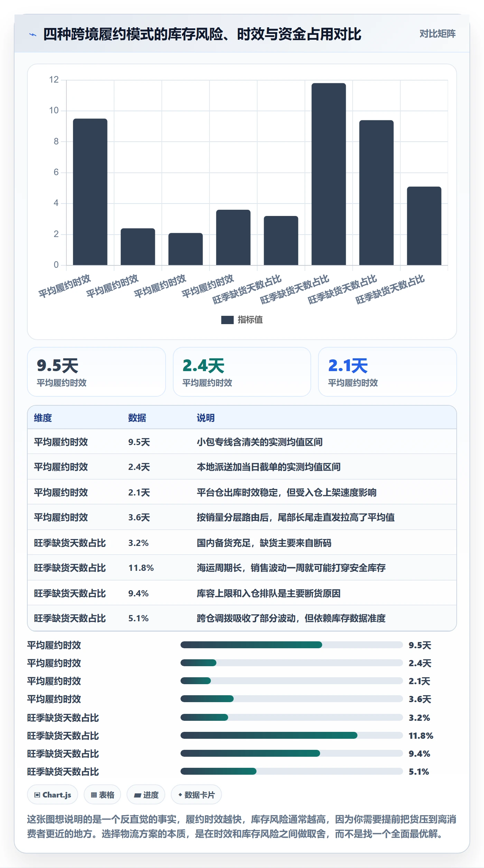The image size is (484, 868).
Task: Click the y-axis label 12 on the chart
Action: click(54, 80)
